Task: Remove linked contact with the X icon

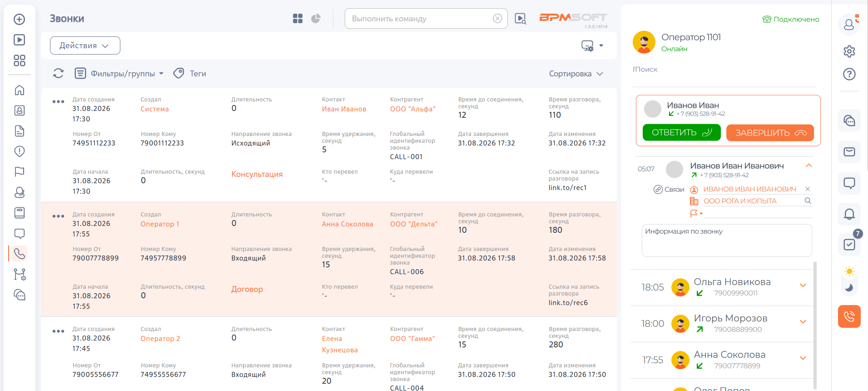Action: click(x=808, y=189)
